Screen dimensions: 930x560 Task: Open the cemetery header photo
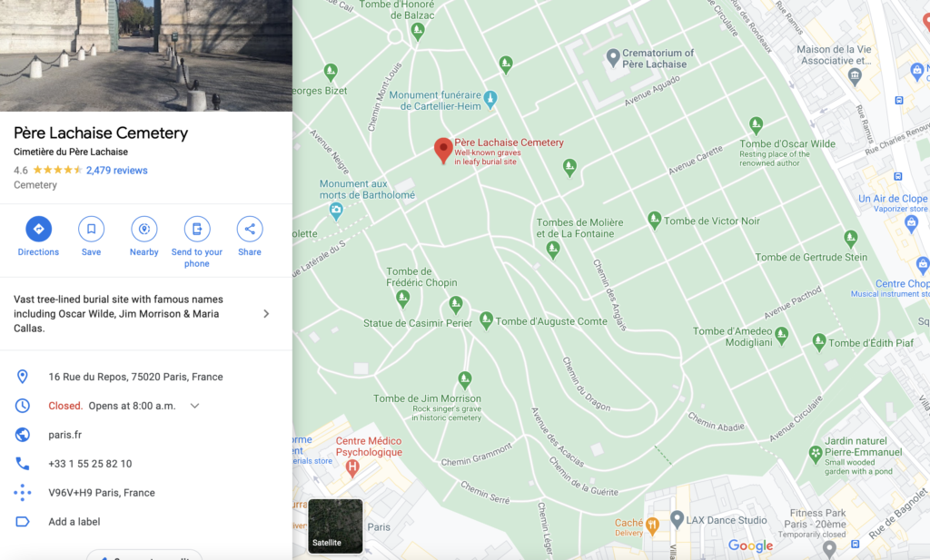146,55
